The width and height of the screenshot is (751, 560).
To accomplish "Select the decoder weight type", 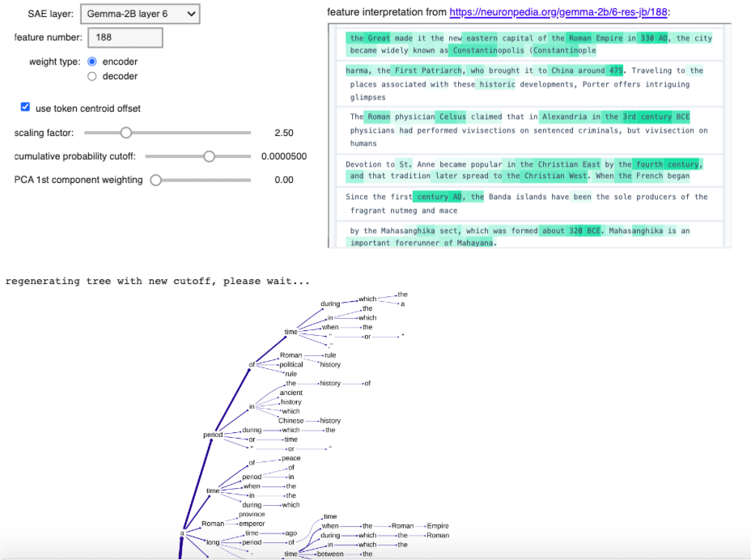I will click(91, 76).
